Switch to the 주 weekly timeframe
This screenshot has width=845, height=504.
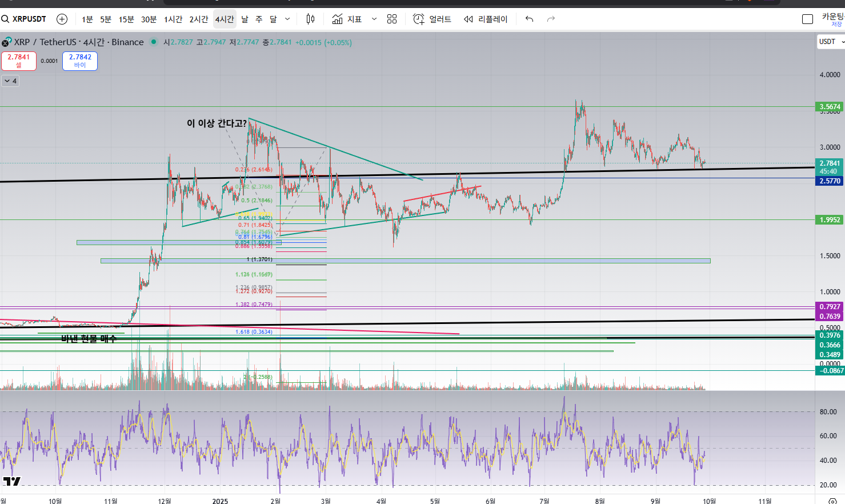(259, 19)
